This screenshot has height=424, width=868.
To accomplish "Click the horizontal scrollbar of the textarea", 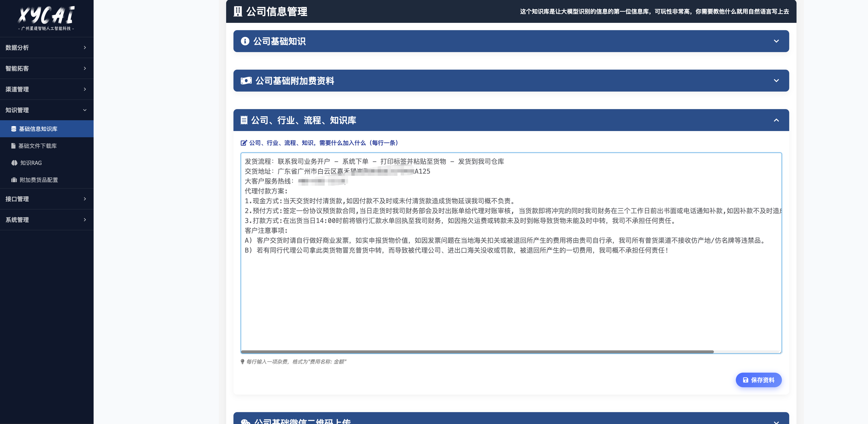I will click(x=478, y=352).
